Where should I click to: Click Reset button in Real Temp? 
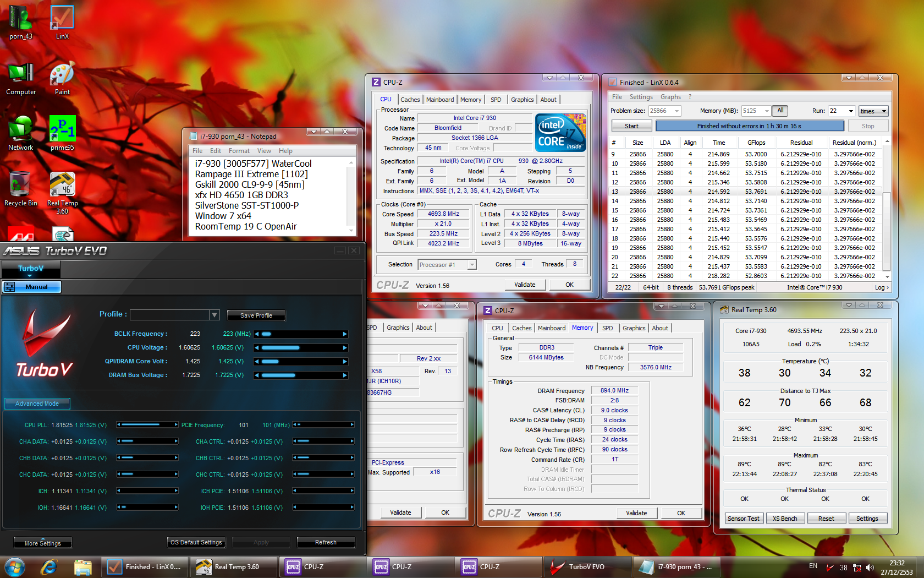click(x=826, y=519)
